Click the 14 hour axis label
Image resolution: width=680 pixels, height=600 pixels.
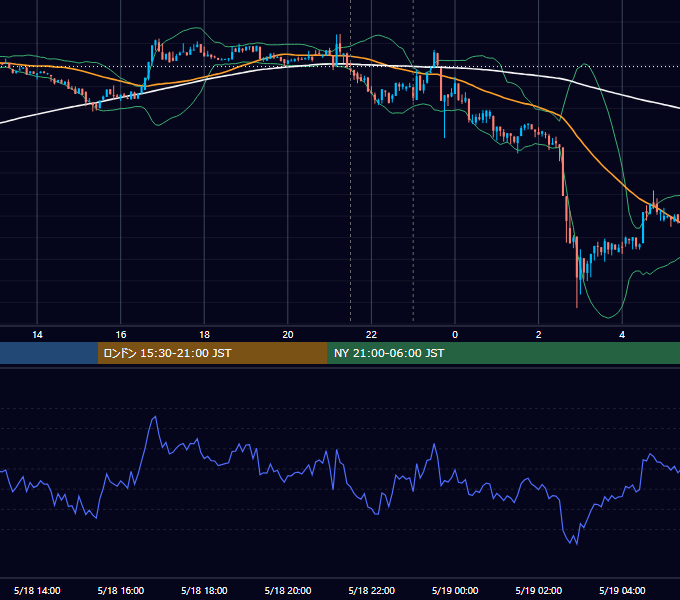click(37, 335)
